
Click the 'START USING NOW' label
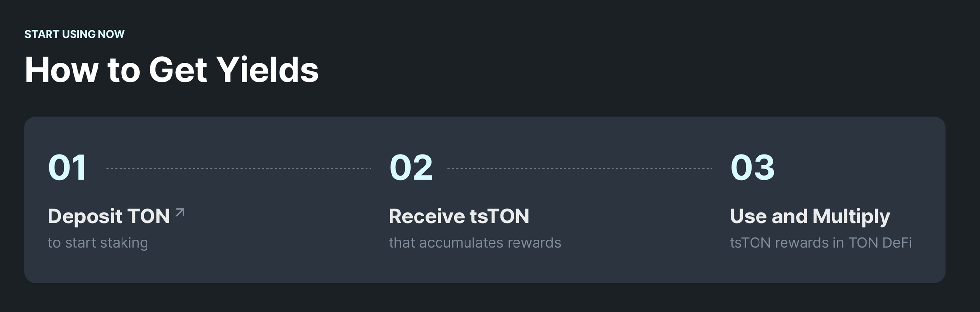(74, 34)
